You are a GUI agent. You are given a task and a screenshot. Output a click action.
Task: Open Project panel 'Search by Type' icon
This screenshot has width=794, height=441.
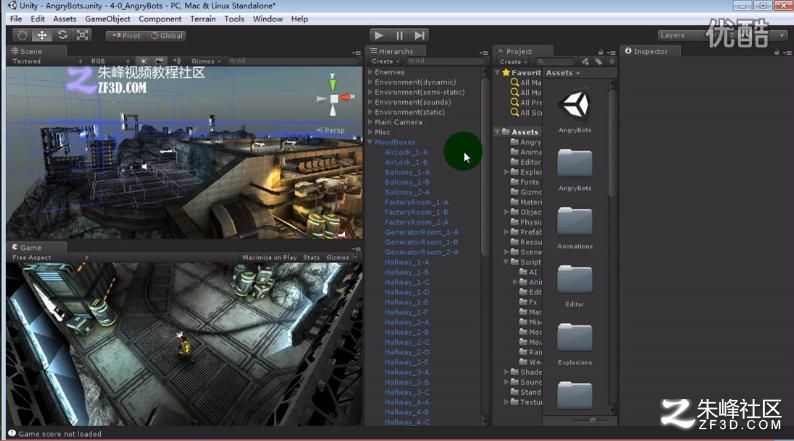[x=585, y=62]
